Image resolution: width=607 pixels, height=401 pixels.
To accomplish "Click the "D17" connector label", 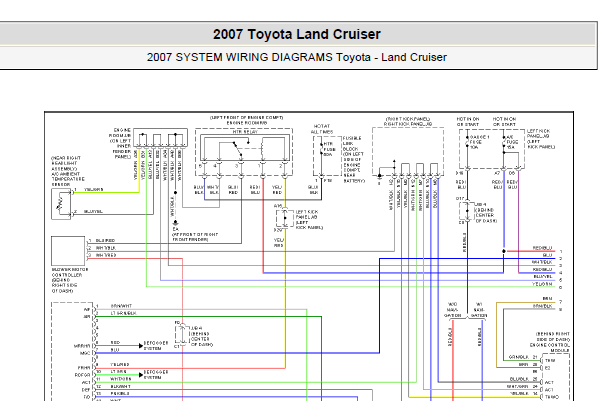I will click(x=460, y=199).
